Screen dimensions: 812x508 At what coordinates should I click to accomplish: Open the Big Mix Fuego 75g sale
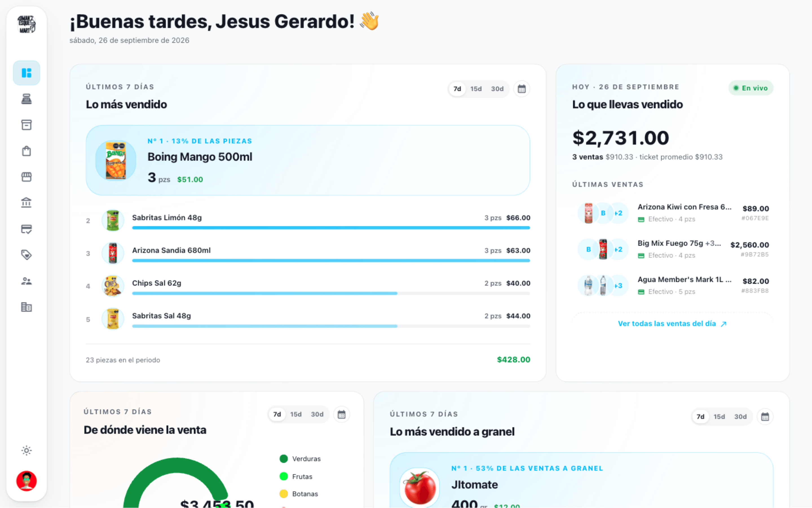point(672,249)
